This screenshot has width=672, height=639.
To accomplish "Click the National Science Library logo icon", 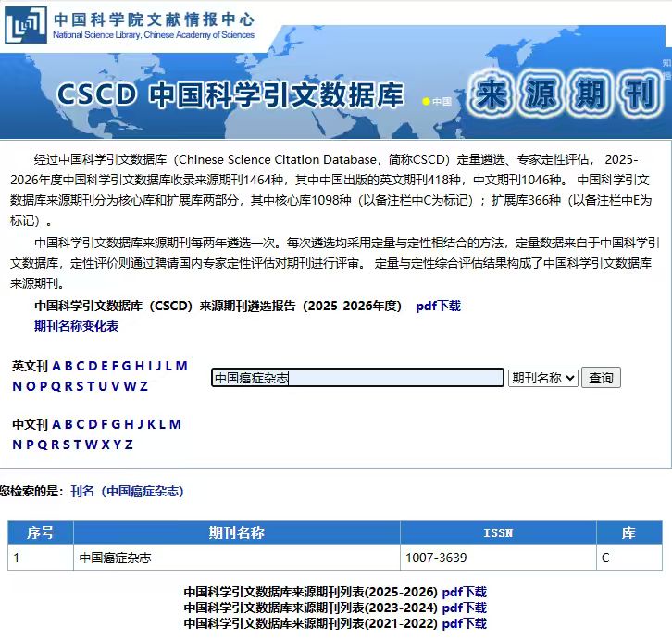I will point(26,25).
